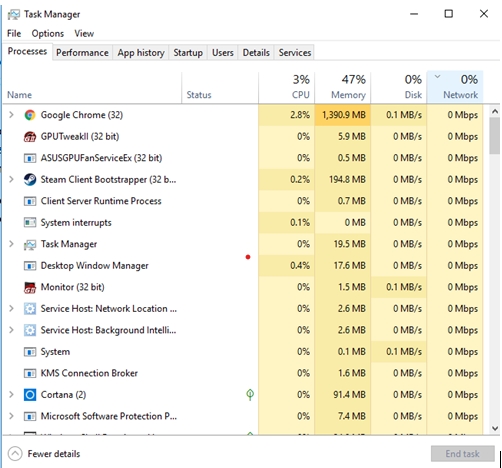Switch to the Performance tab

82,53
